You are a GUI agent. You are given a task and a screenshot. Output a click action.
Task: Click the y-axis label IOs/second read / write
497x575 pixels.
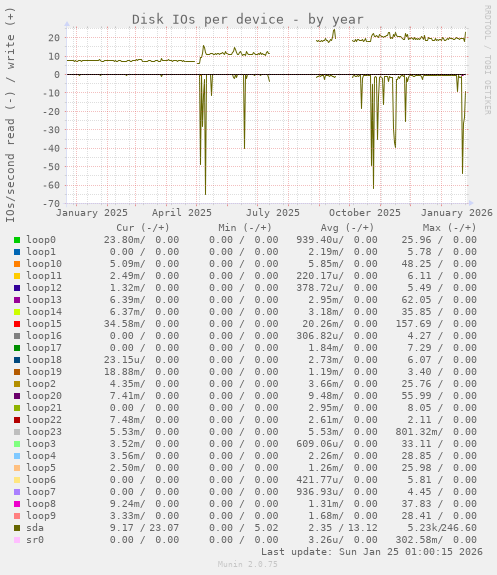[x=10, y=115]
